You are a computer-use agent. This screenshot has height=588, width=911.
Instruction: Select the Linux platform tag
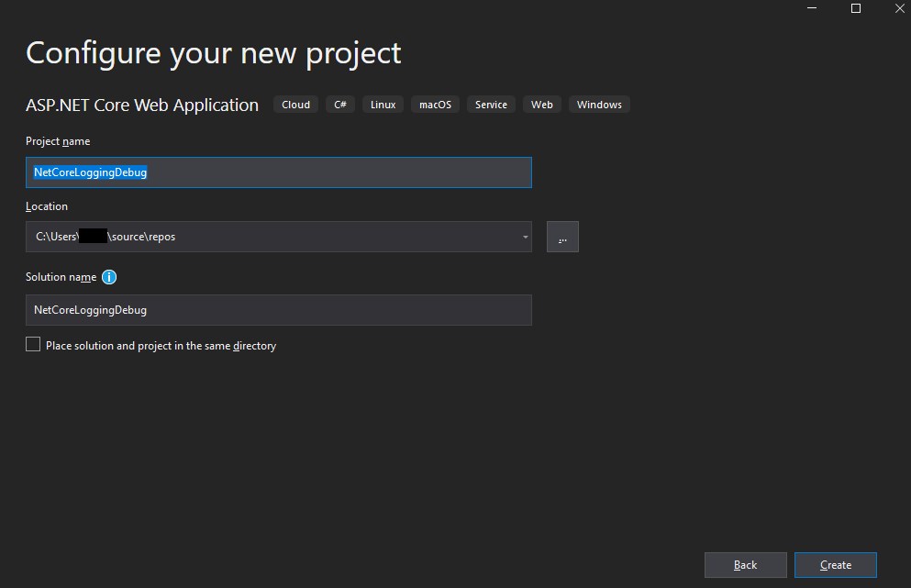click(x=382, y=104)
